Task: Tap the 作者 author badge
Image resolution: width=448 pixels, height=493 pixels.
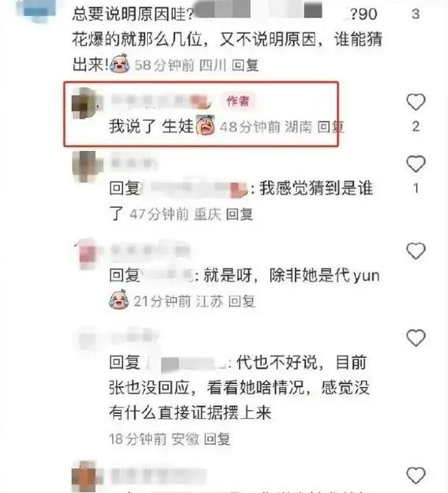Action: [x=238, y=101]
